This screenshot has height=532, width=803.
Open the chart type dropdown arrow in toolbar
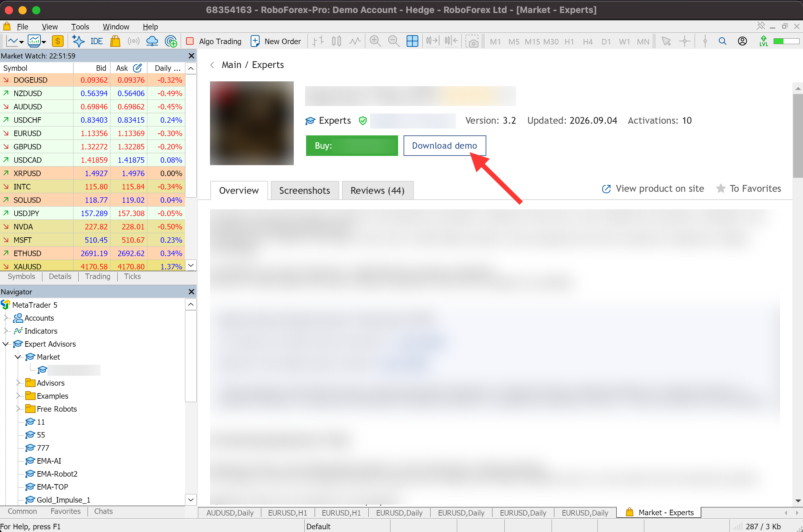22,42
